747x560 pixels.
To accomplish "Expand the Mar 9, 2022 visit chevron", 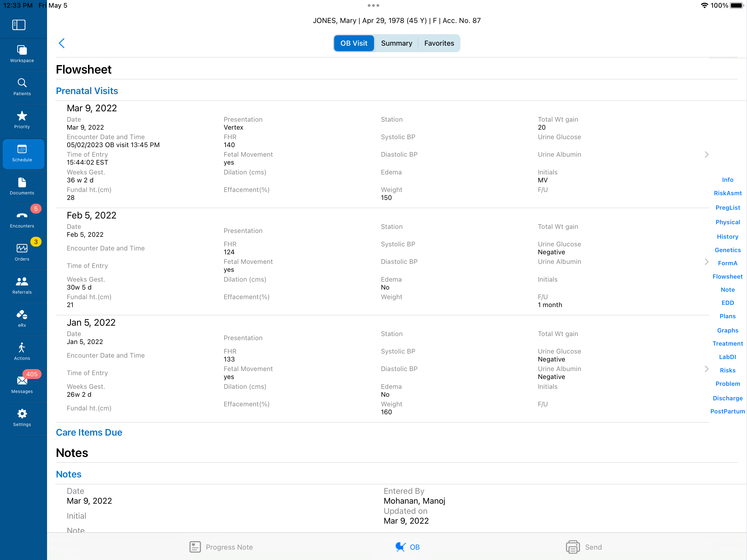I will 707,155.
